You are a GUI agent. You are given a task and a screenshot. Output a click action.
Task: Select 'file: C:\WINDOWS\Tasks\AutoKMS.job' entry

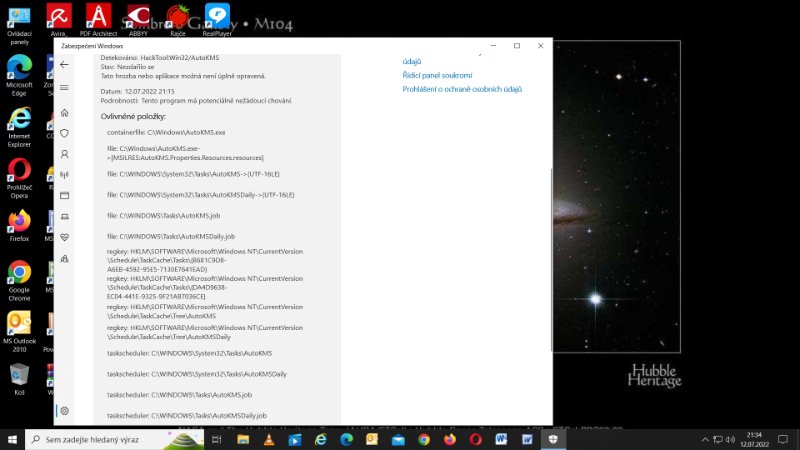[164, 216]
